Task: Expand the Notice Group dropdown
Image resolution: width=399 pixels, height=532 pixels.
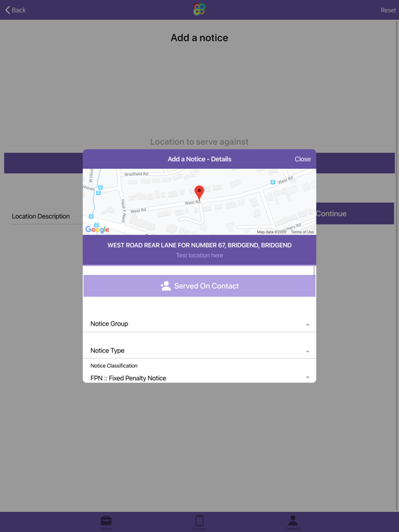Action: [199, 323]
